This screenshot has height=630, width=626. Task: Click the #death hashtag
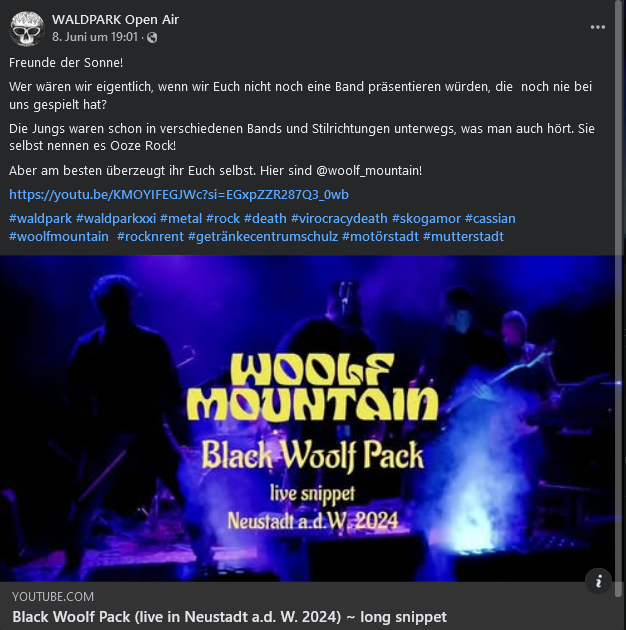pyautogui.click(x=265, y=219)
